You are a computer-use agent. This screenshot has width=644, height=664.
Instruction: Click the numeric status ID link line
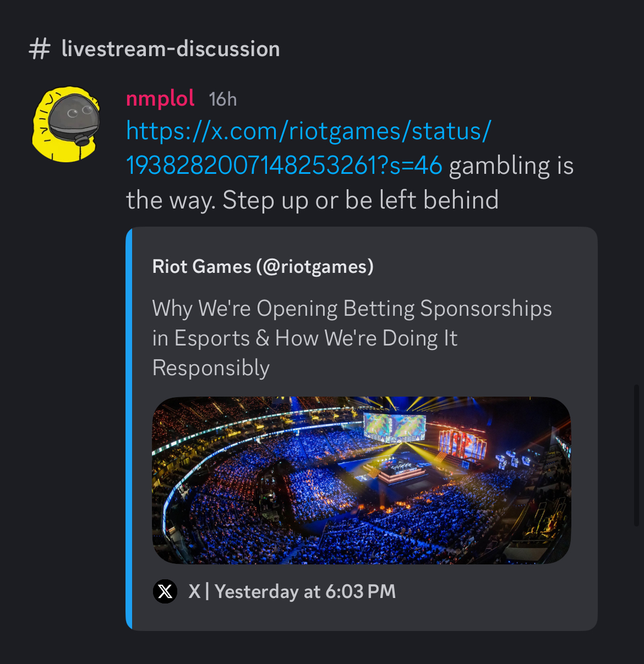pyautogui.click(x=284, y=165)
